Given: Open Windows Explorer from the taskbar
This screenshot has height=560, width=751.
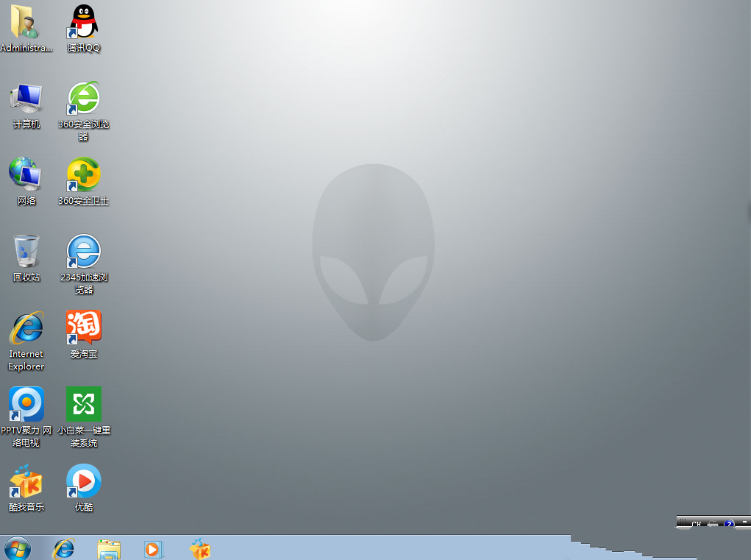Looking at the screenshot, I should (109, 548).
